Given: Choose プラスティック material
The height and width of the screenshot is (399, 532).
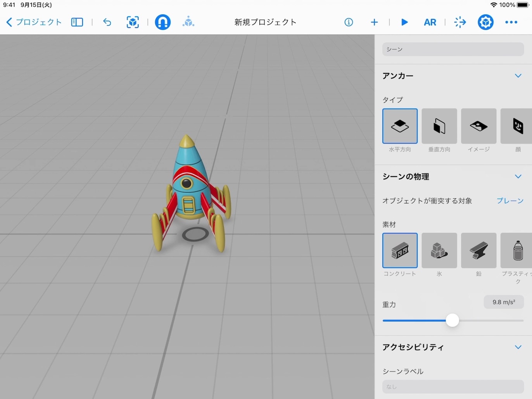Looking at the screenshot, I should [516, 250].
